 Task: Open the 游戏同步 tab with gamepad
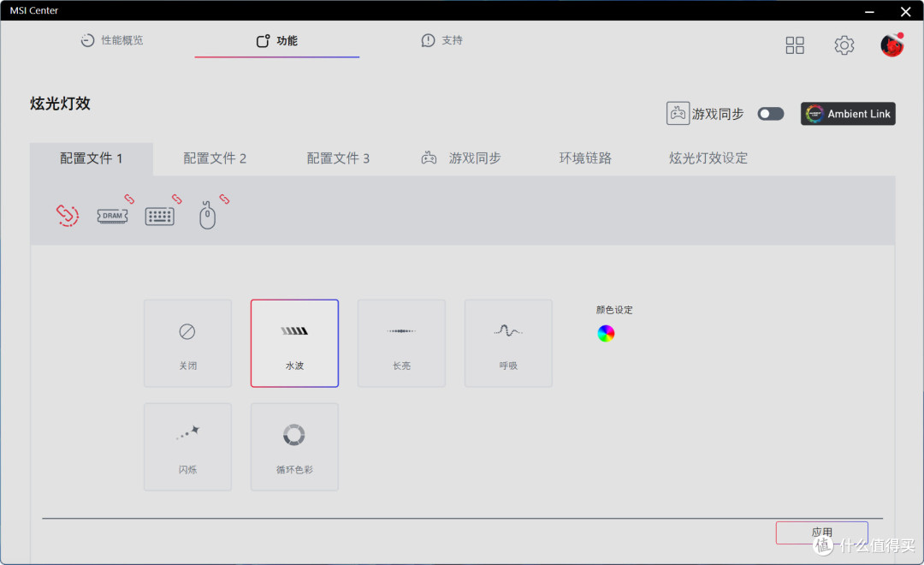click(461, 158)
